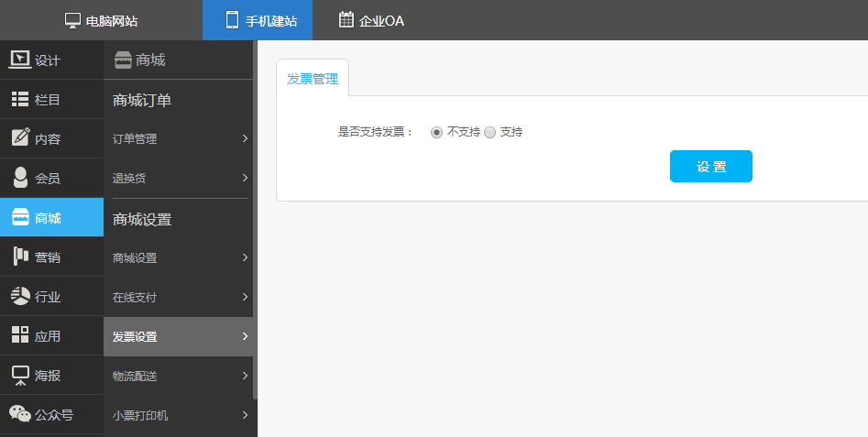The image size is (868, 437).
Task: Click the 设计 design icon in sidebar
Action: coord(20,60)
